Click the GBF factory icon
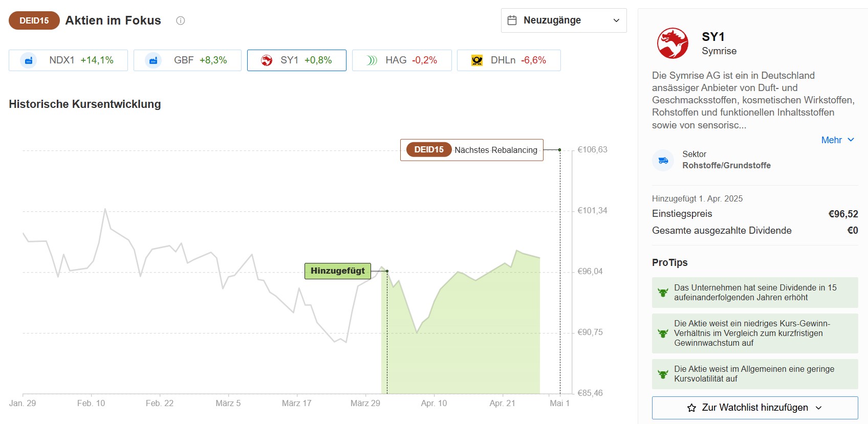868x424 pixels. click(x=153, y=60)
